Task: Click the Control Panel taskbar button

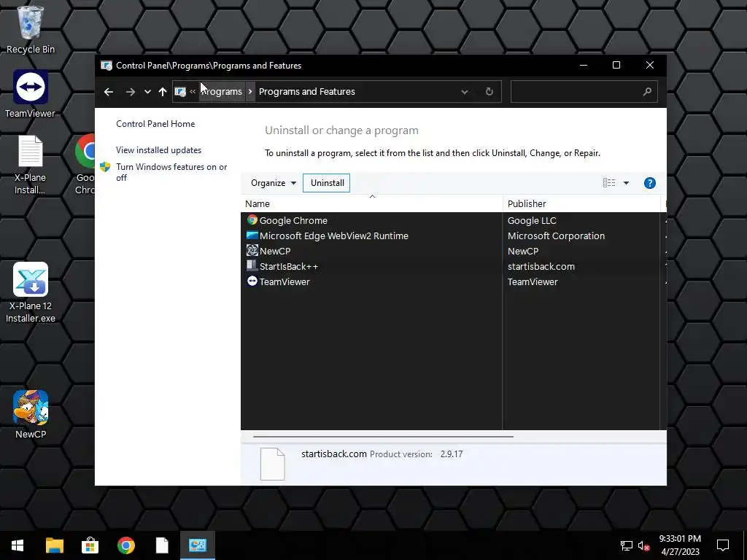Action: tap(198, 545)
